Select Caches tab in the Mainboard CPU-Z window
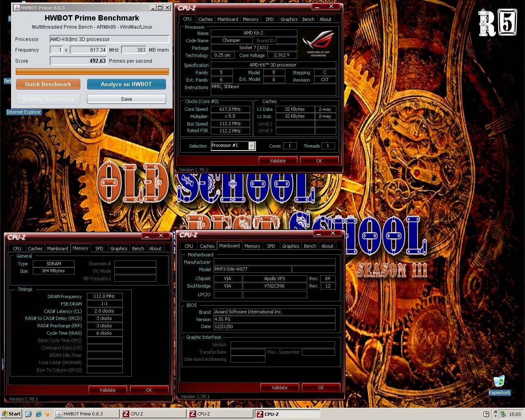The image size is (525, 420). click(207, 246)
